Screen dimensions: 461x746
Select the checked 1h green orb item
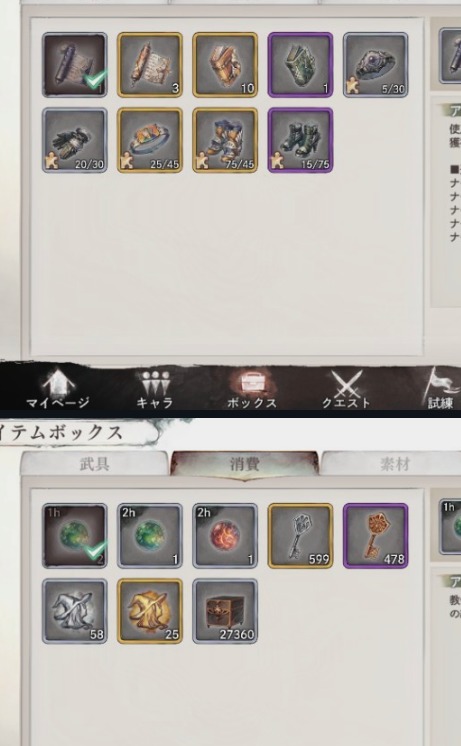(75, 536)
